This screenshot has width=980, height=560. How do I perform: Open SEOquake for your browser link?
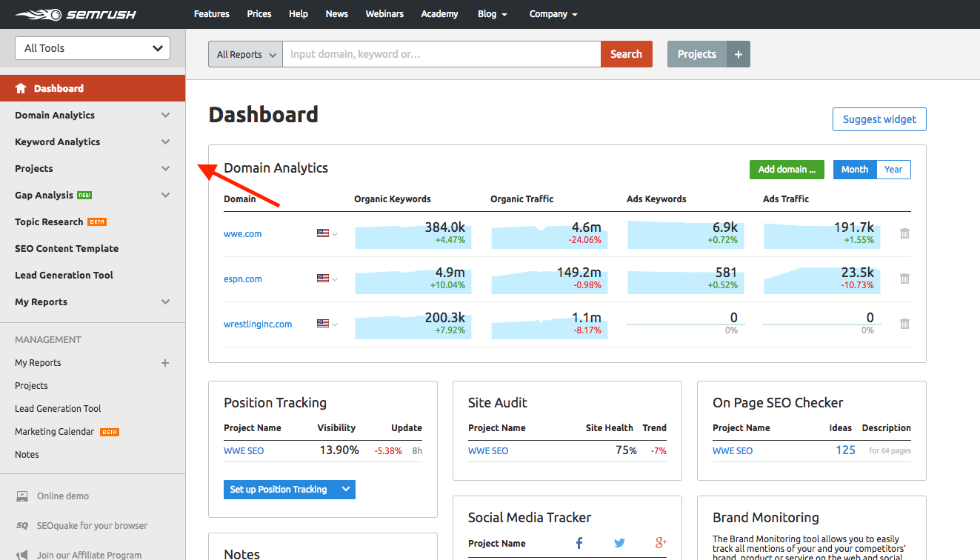pos(92,526)
